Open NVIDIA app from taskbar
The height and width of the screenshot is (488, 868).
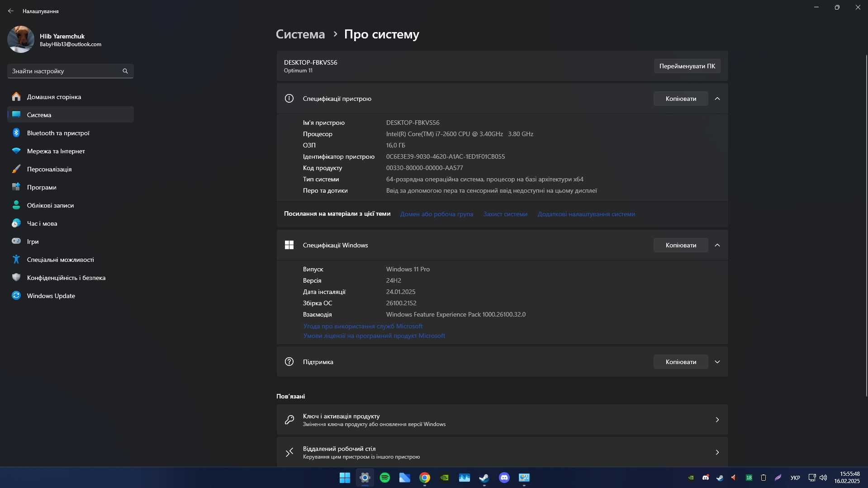click(445, 478)
